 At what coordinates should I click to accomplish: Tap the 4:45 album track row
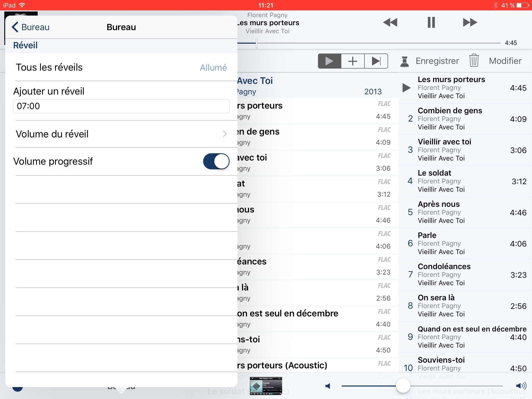[318, 111]
